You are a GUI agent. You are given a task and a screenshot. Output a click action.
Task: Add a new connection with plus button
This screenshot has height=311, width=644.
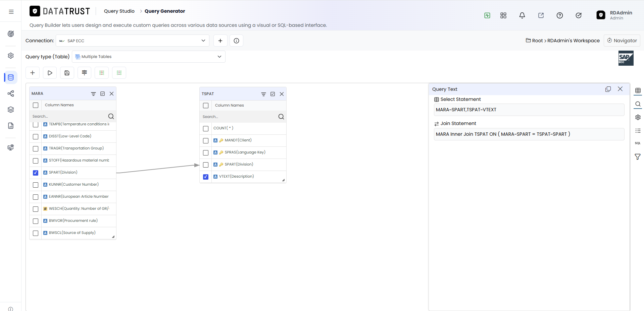pos(220,41)
